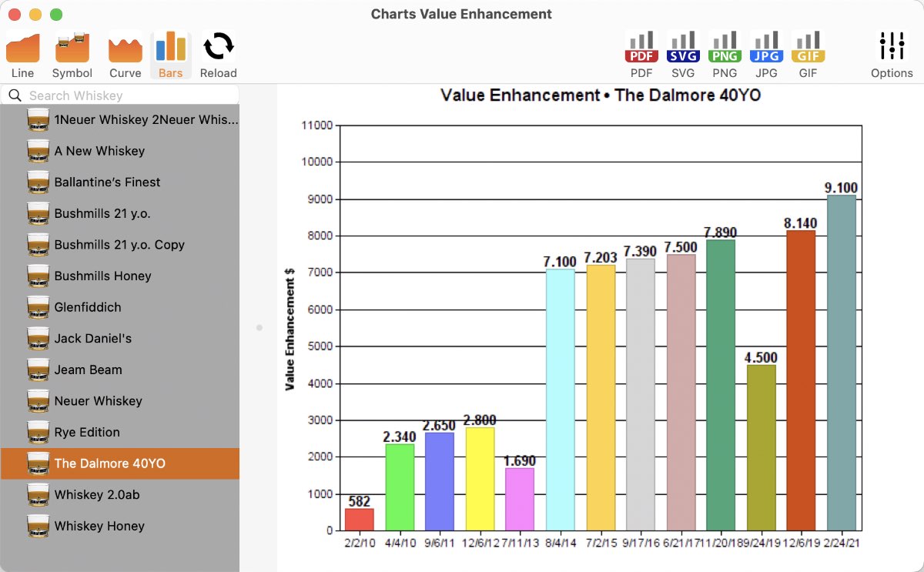924x572 pixels.
Task: Export chart as SVG
Action: coord(683,55)
